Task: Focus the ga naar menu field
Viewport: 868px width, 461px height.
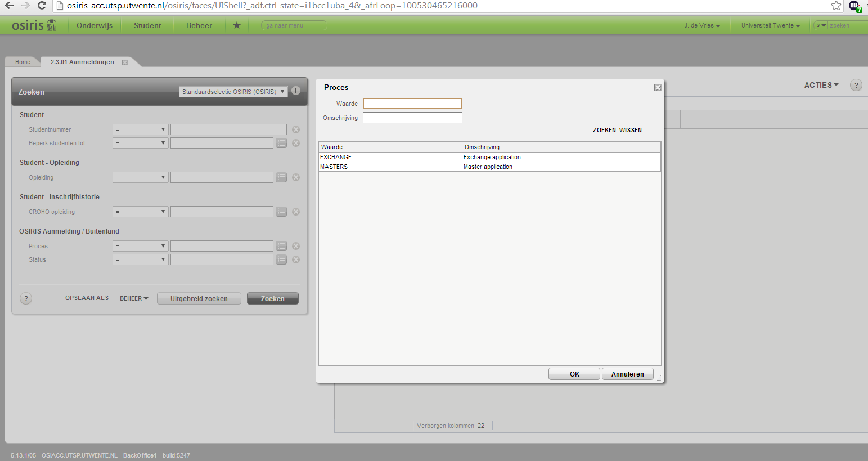Action: 294,25
